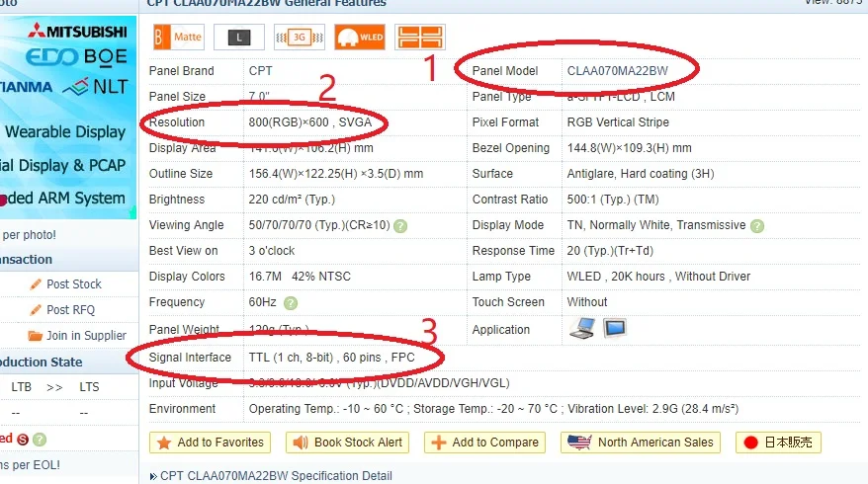This screenshot has height=484, width=868.
Task: Open Join in Supplier link
Action: 86,336
